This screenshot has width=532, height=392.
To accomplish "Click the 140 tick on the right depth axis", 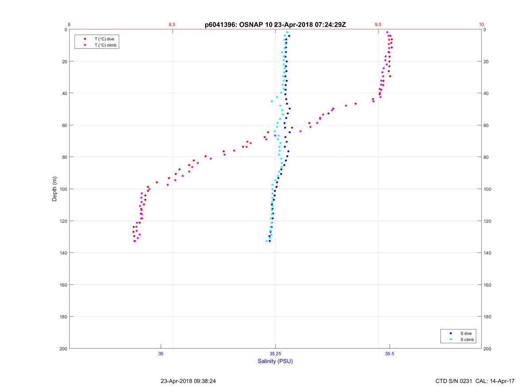I will pos(488,253).
